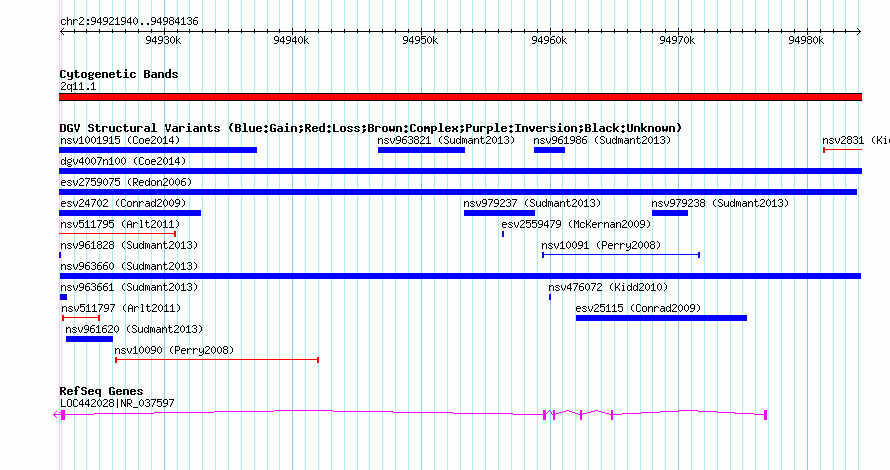Click the nsv979238 (Sudmant2013) label
The image size is (890, 470).
tap(720, 203)
